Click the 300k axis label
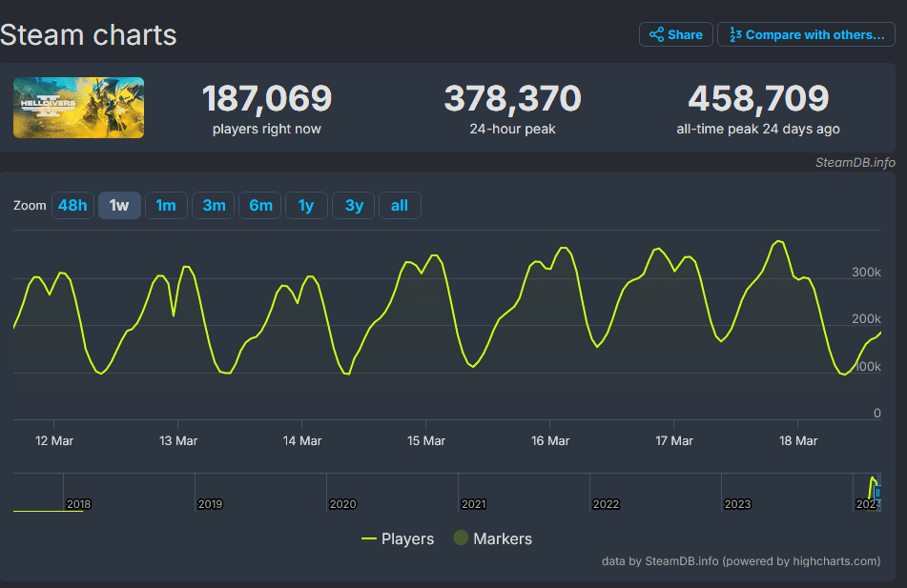907x588 pixels. (866, 272)
